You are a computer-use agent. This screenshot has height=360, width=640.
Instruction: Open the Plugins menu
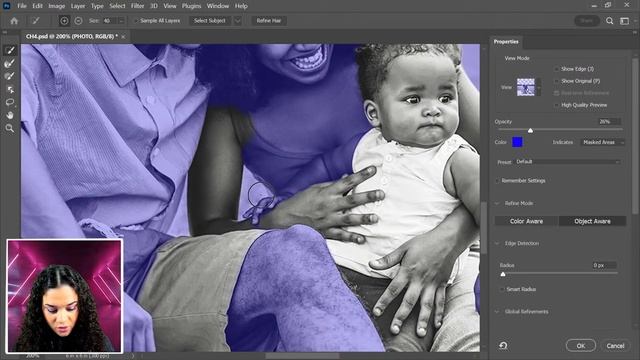191,6
